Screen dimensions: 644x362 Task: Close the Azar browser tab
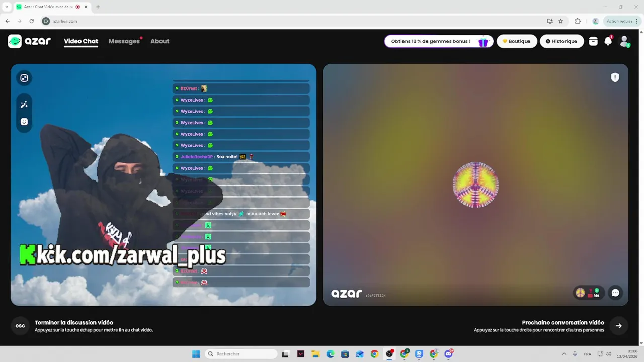(x=86, y=7)
